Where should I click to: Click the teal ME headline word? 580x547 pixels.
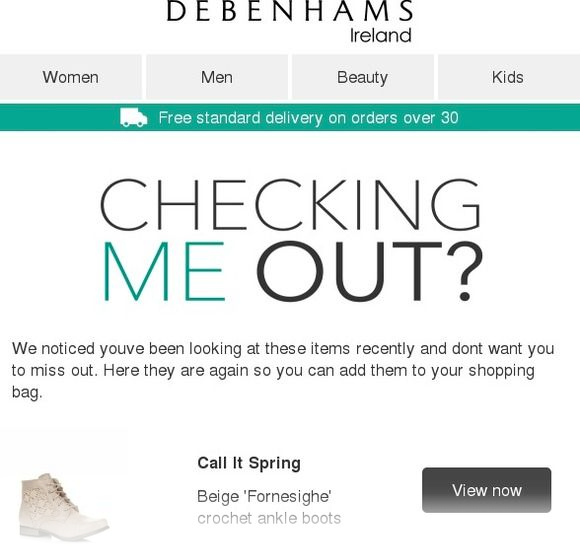tap(164, 271)
